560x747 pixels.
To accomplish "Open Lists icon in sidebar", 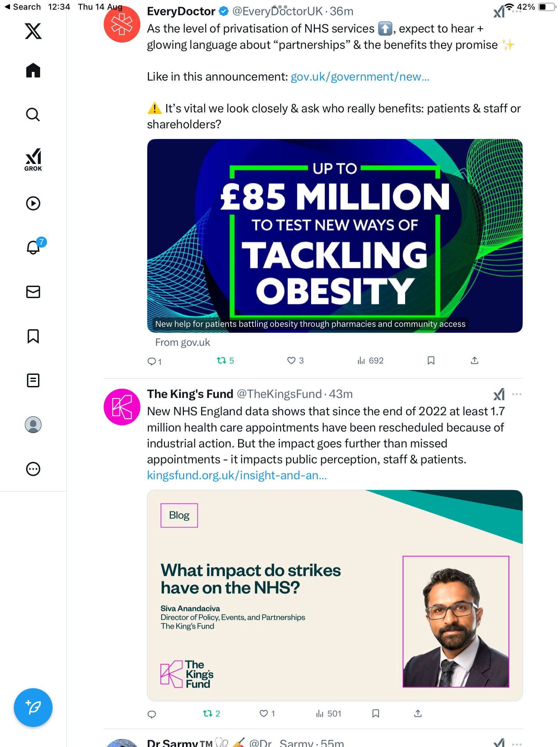I will [33, 380].
